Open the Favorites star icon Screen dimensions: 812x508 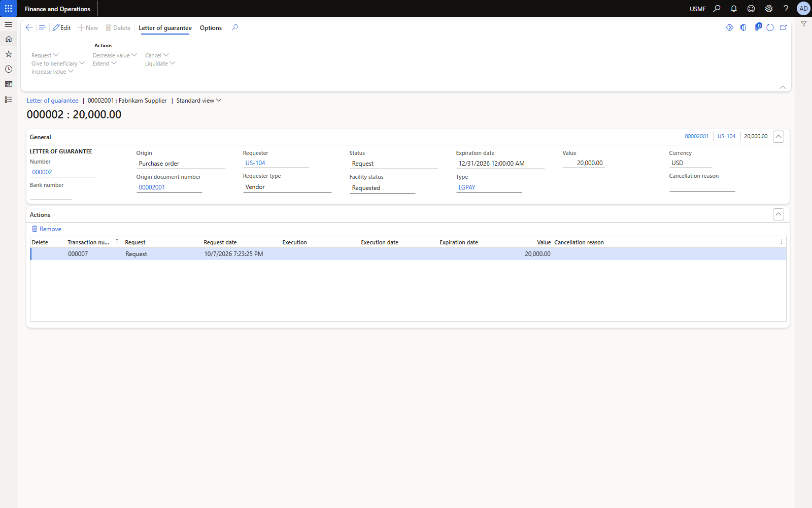tap(9, 54)
